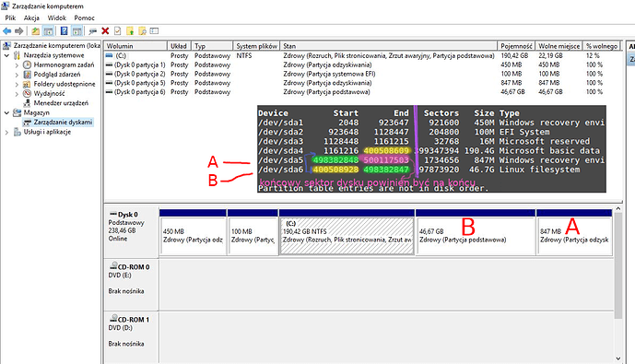
Task: Open the Plik menu
Action: [10, 18]
